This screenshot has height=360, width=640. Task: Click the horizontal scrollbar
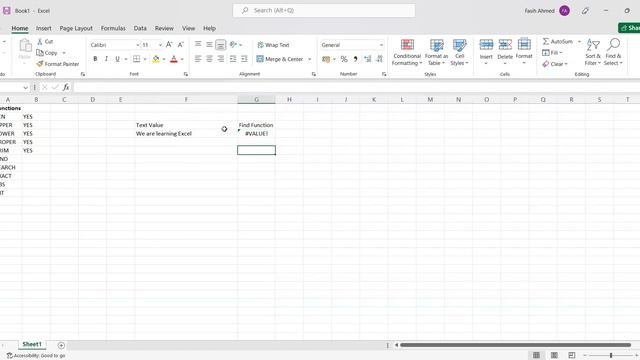(515, 345)
